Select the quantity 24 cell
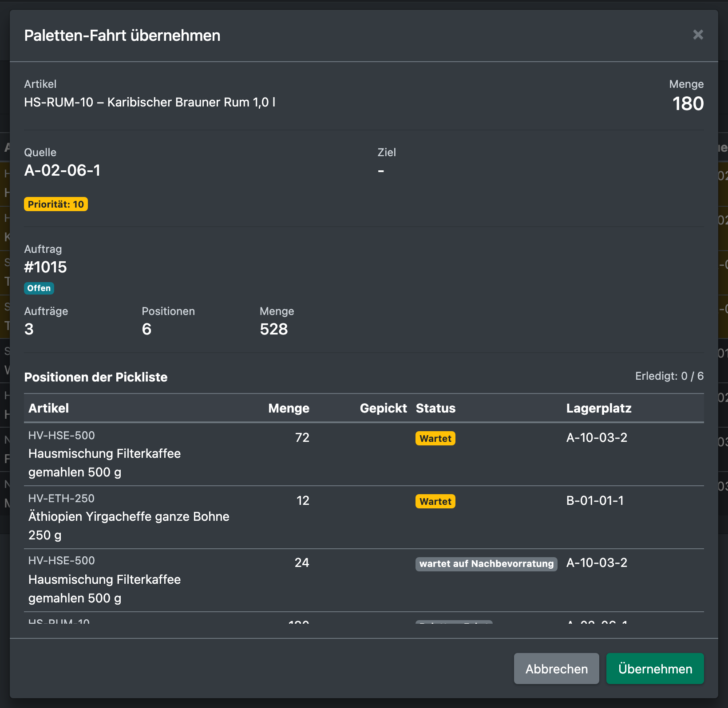Viewport: 728px width, 708px height. pos(302,562)
